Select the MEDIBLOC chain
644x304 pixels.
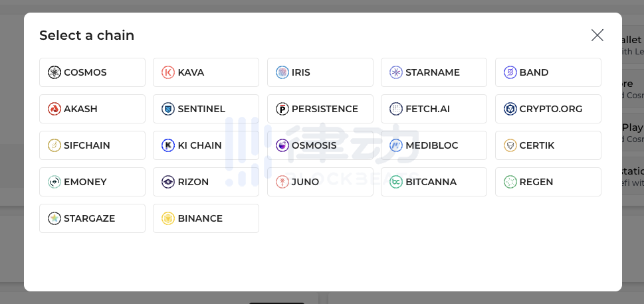pos(433,145)
